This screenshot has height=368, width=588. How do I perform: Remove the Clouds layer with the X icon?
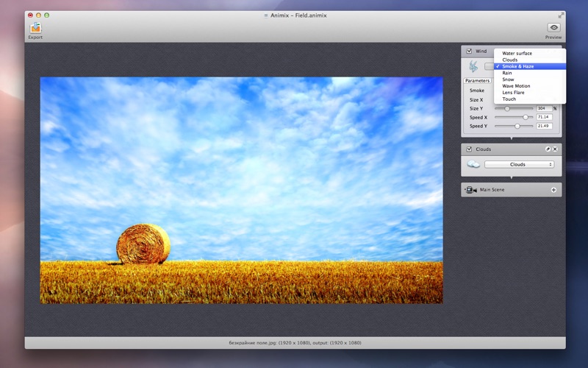click(555, 149)
